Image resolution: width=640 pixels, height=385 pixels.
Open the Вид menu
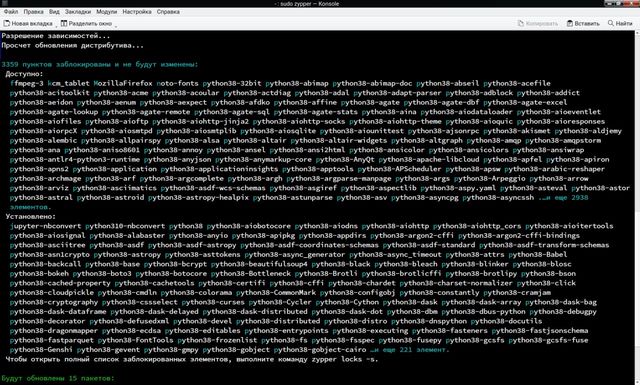(54, 12)
